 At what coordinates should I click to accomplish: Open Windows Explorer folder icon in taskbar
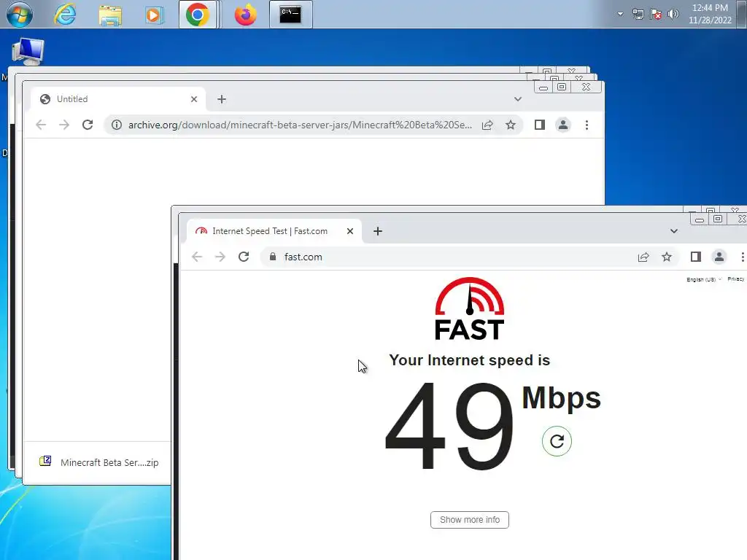point(110,15)
